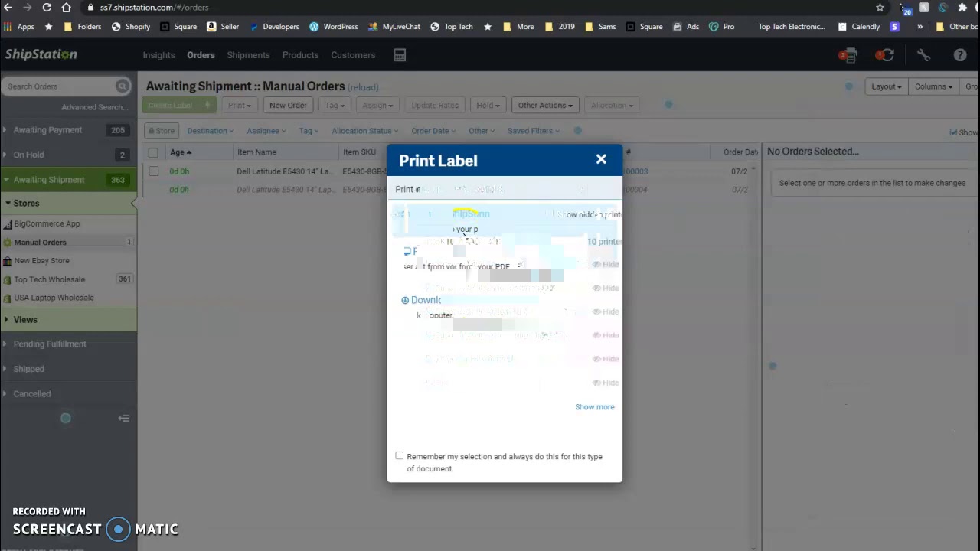Select the USA Laptop Wholesale store

coord(54,298)
